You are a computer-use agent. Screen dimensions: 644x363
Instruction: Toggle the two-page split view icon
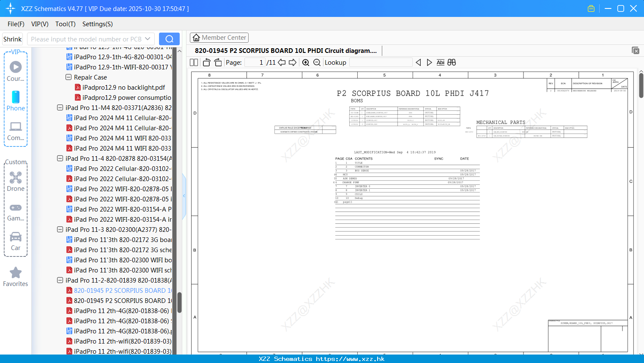[x=194, y=62]
